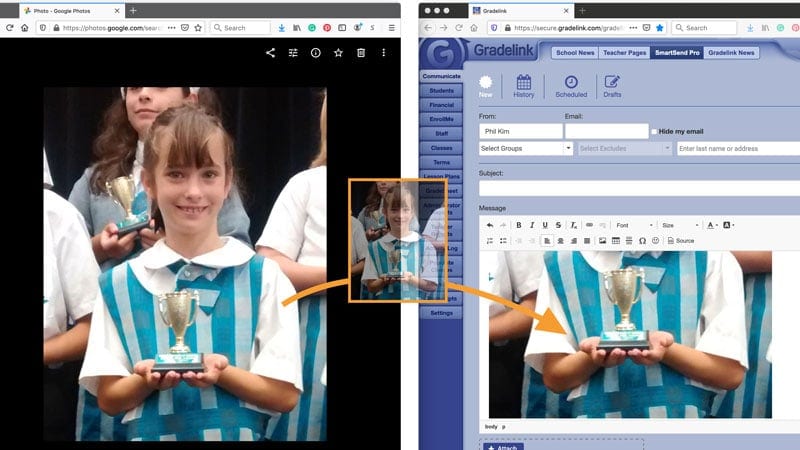This screenshot has width=800, height=450.
Task: Click the Enter last name or address field
Action: (x=738, y=148)
